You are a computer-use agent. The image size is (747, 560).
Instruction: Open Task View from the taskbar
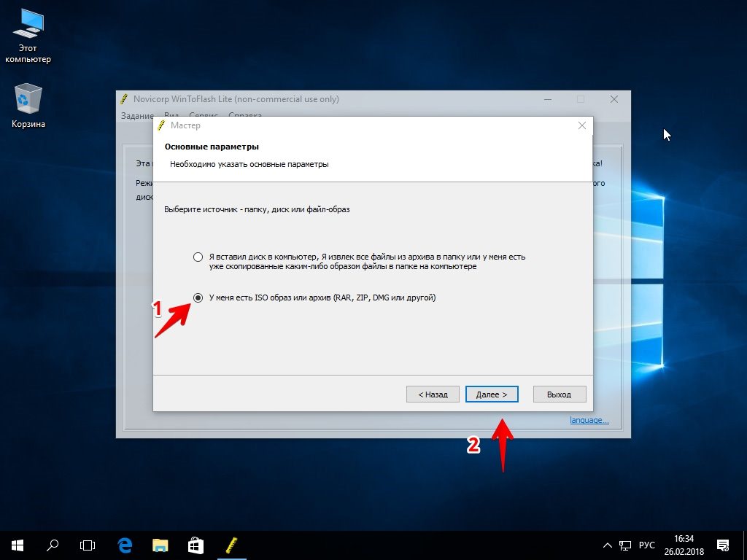coord(88,545)
